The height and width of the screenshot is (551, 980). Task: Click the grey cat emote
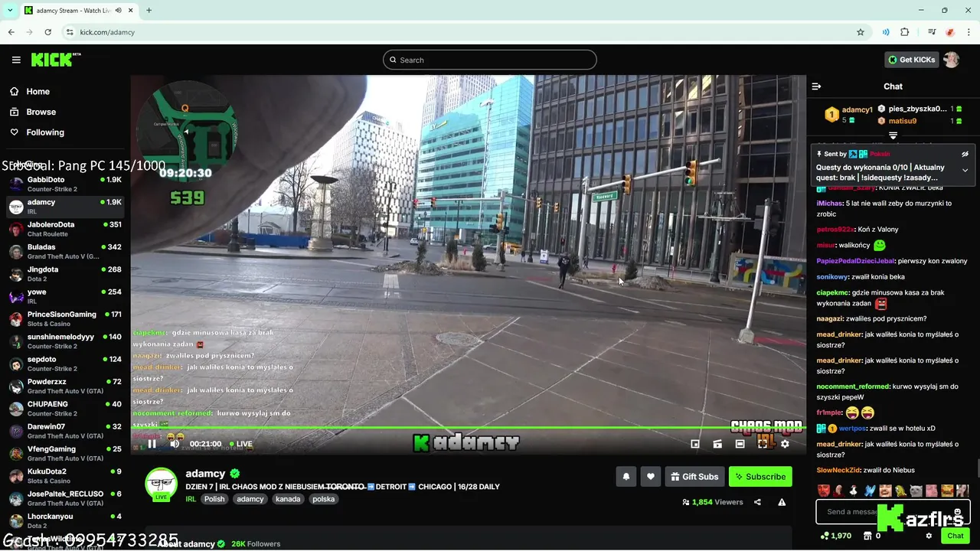pos(916,491)
